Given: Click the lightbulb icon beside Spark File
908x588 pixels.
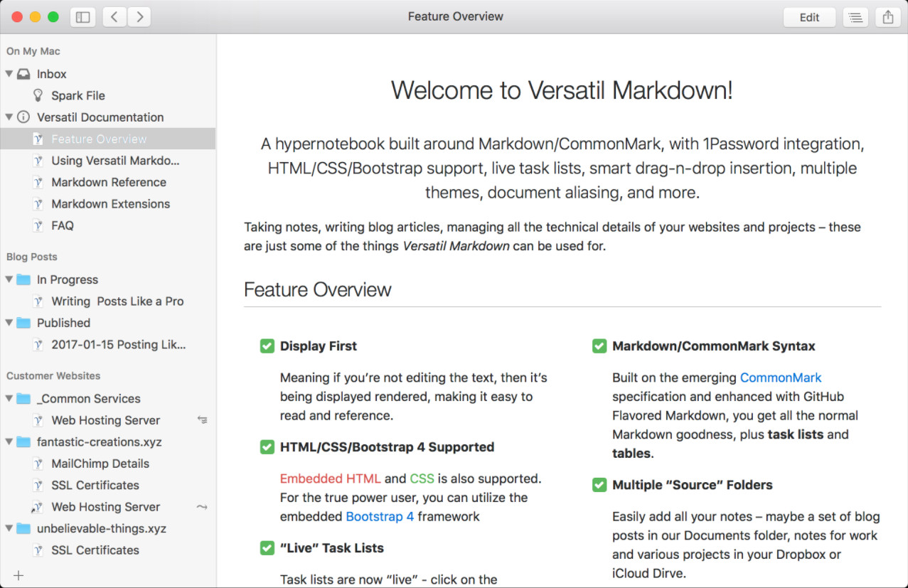Looking at the screenshot, I should coord(38,95).
